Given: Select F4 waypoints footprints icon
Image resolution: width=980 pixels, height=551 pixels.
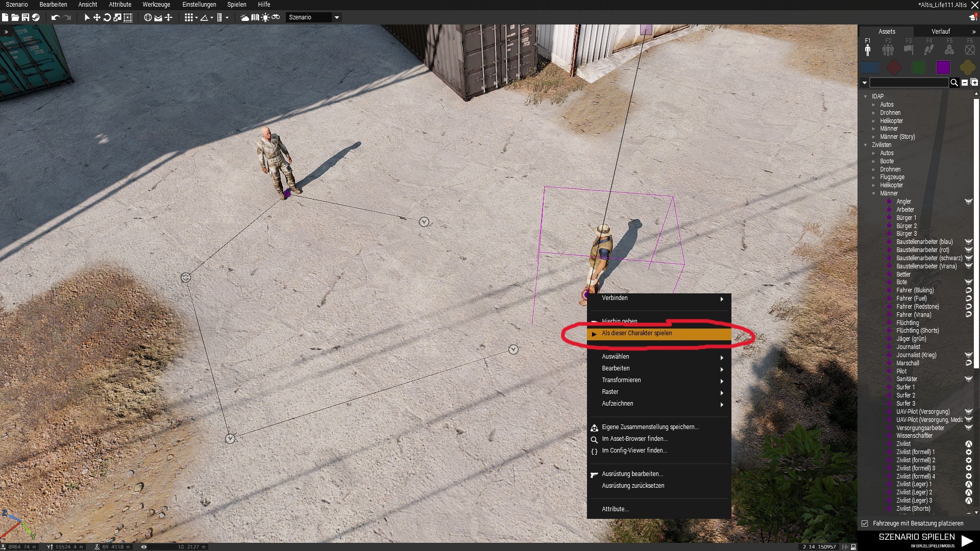Looking at the screenshot, I should pos(929,49).
